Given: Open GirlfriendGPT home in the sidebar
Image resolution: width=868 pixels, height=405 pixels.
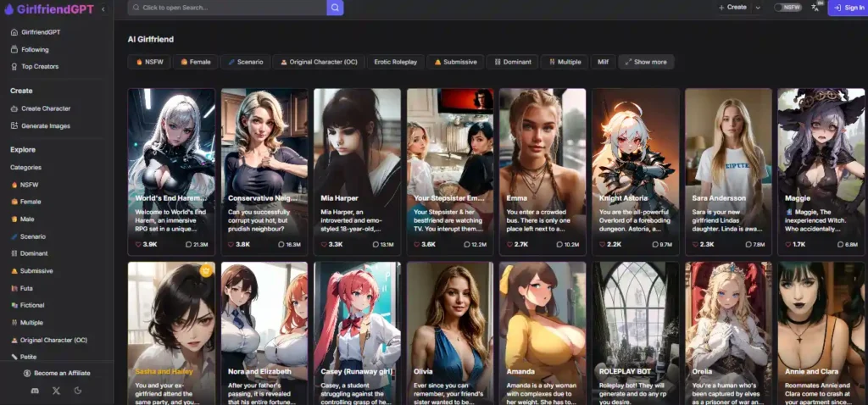Looking at the screenshot, I should click(x=36, y=32).
